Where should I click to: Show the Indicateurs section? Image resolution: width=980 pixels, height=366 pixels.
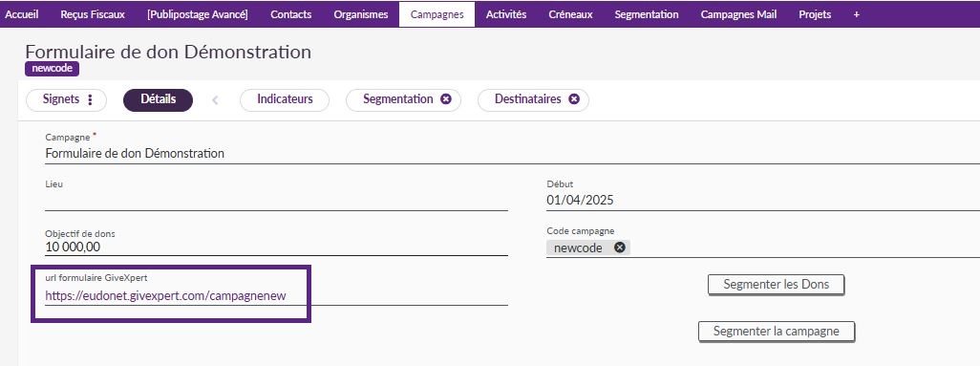point(285,99)
